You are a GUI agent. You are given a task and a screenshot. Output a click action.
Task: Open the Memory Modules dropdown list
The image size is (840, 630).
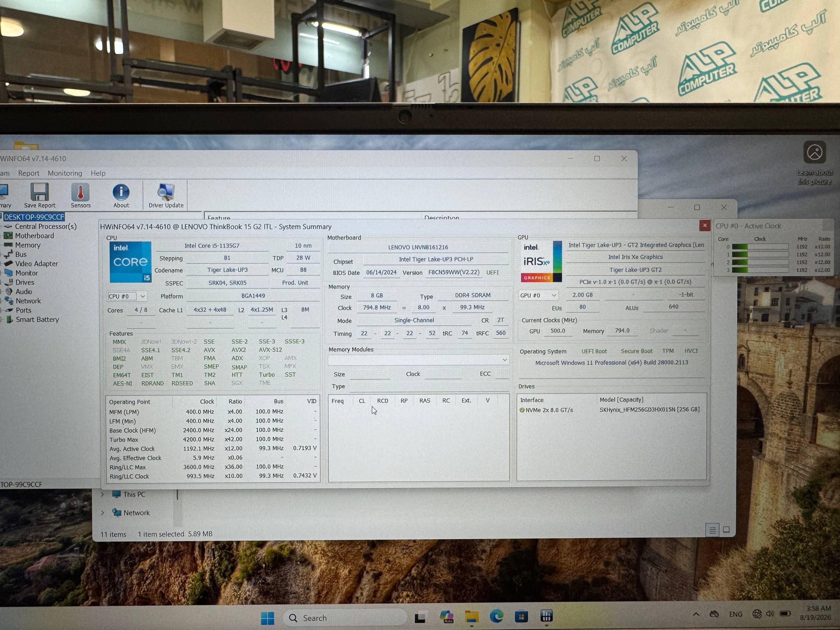418,360
